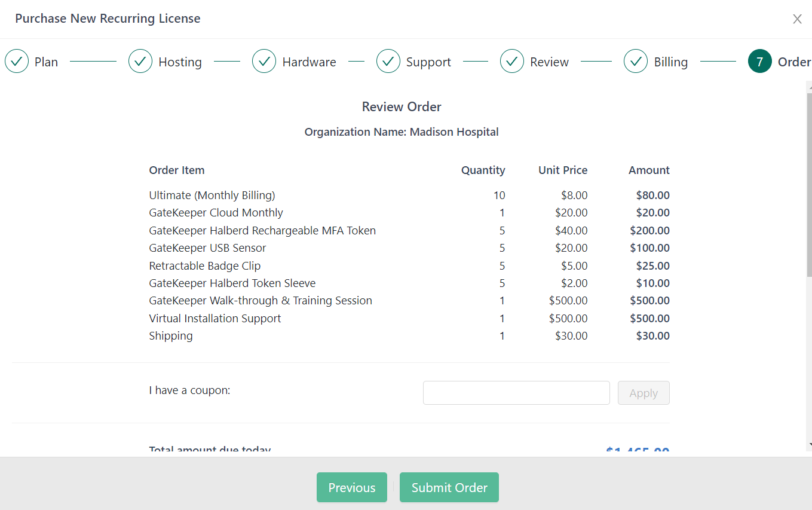Image resolution: width=812 pixels, height=510 pixels.
Task: Click the Support step checkmark icon
Action: (x=388, y=61)
